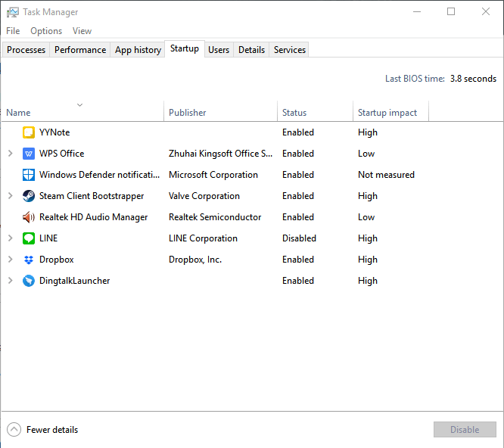Click the Task Manager title bar icon
Image resolution: width=504 pixels, height=448 pixels.
point(13,12)
